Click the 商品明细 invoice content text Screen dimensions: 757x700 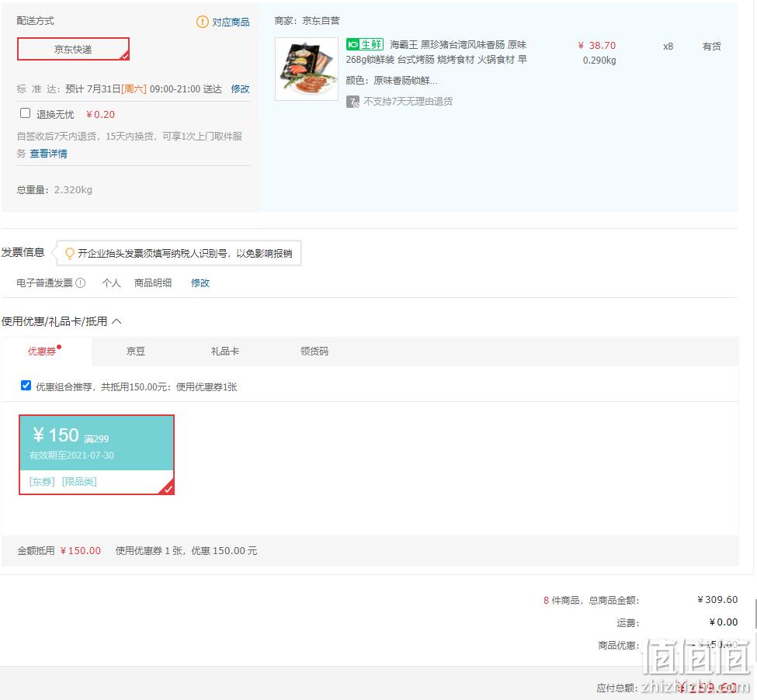(153, 282)
